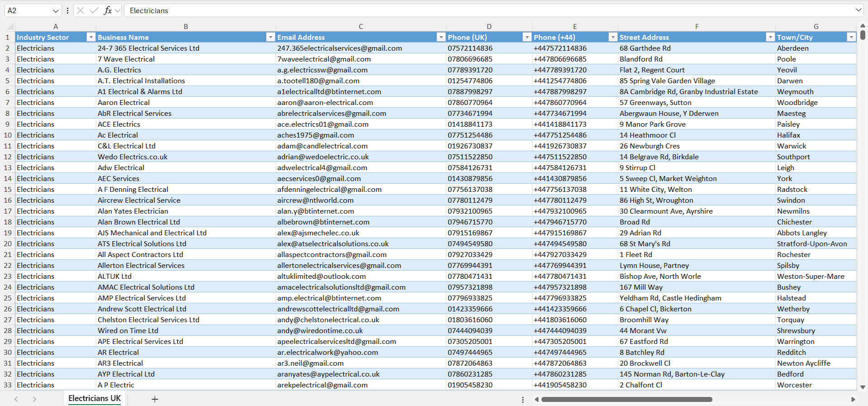Select column E header
Image resolution: width=868 pixels, height=406 pixels.
point(575,26)
